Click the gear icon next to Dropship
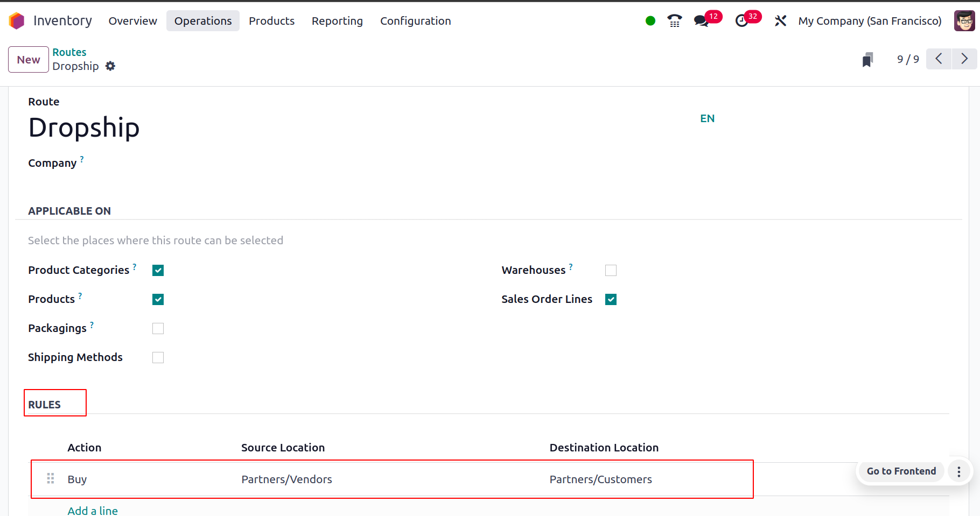Viewport: 980px width, 516px height. 110,66
